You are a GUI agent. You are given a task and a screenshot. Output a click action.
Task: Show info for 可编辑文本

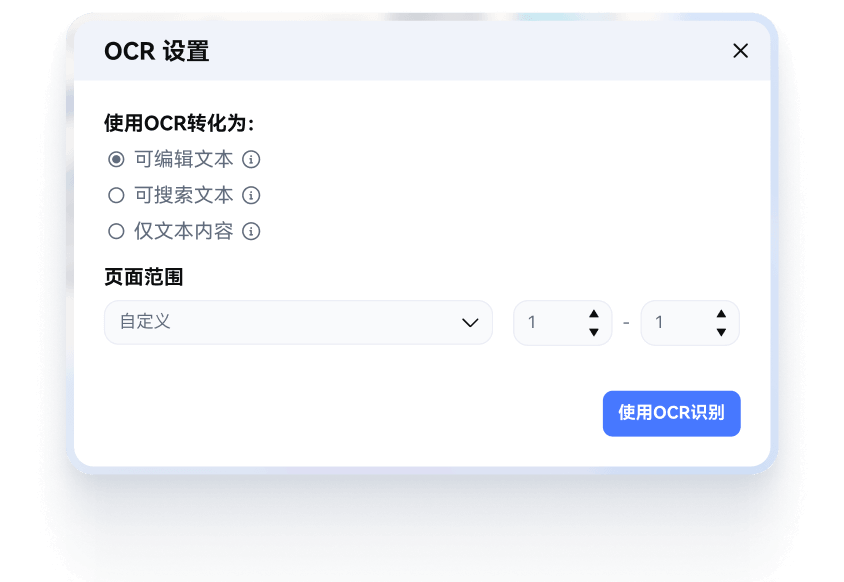coord(251,159)
